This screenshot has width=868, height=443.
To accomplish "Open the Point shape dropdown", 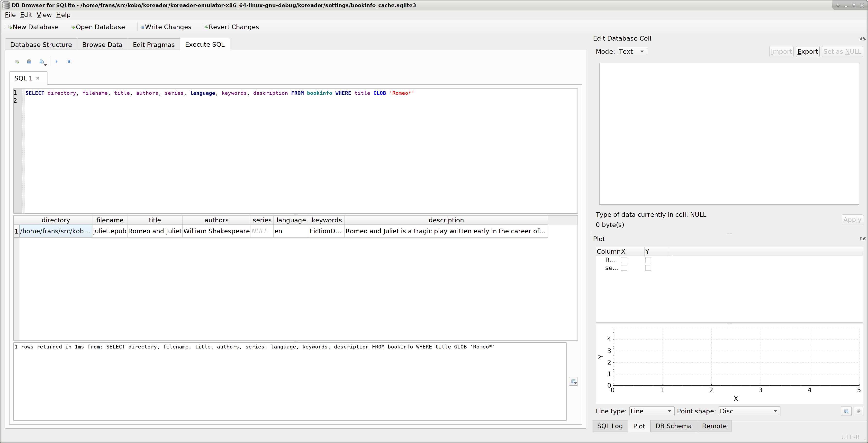I will (x=749, y=411).
